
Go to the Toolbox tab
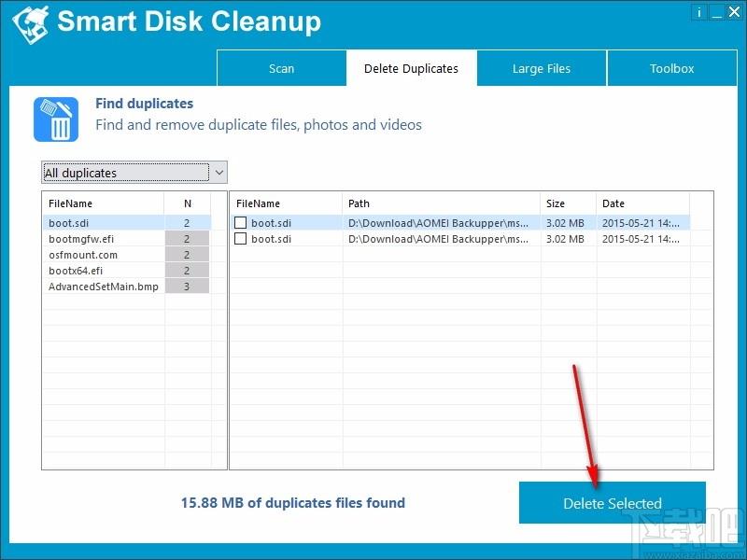click(x=671, y=68)
